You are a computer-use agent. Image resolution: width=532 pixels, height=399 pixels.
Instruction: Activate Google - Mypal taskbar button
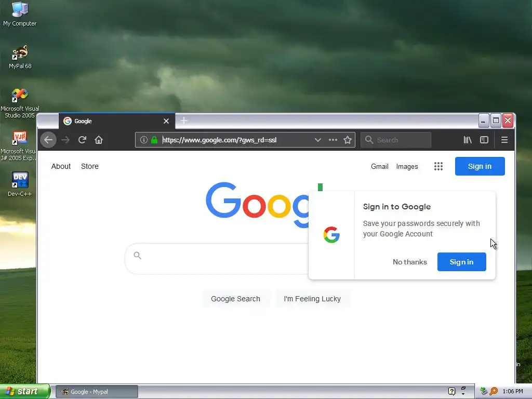pyautogui.click(x=97, y=392)
